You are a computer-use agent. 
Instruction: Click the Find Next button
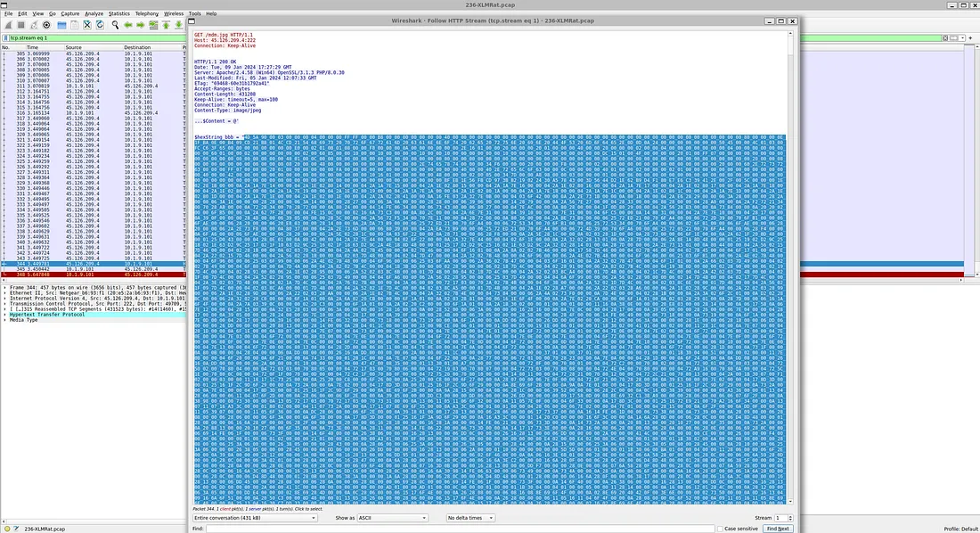point(778,529)
